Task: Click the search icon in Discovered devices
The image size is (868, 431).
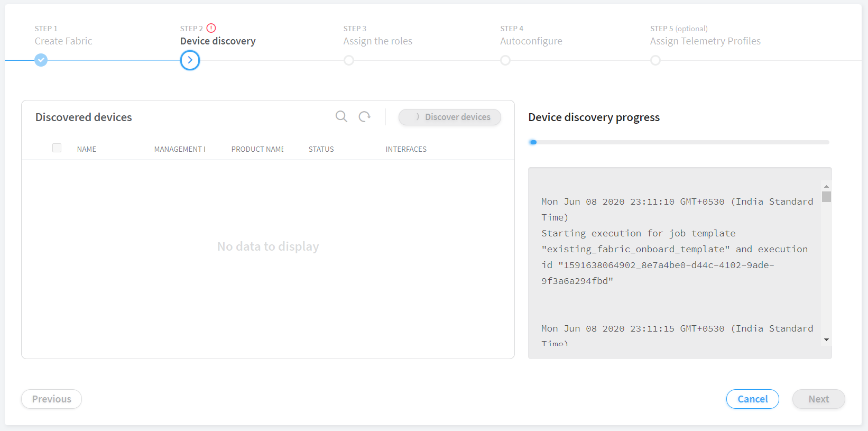Action: tap(341, 116)
